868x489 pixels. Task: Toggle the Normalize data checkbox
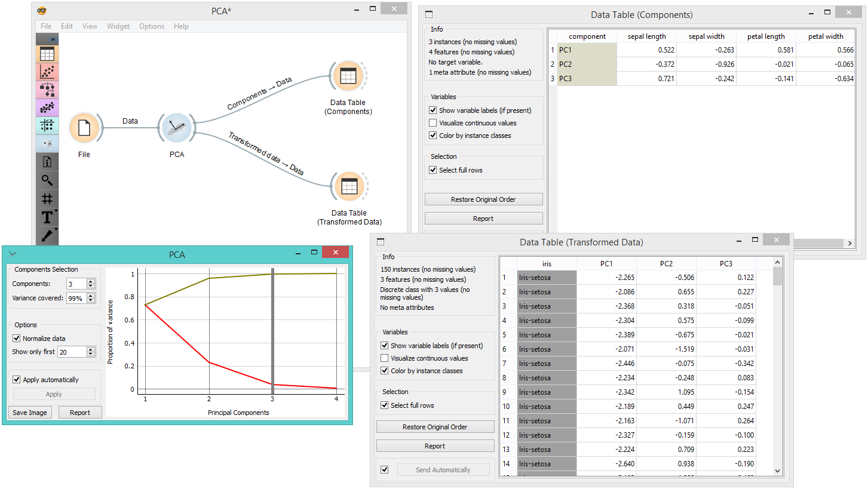(17, 339)
